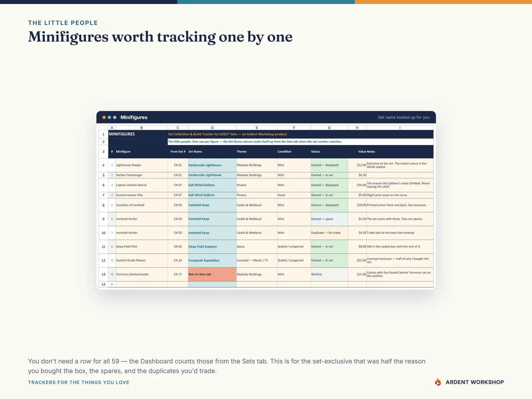Select the 'EX-14' set number cell
Viewport: 532px width, 399px height.
pos(178,260)
